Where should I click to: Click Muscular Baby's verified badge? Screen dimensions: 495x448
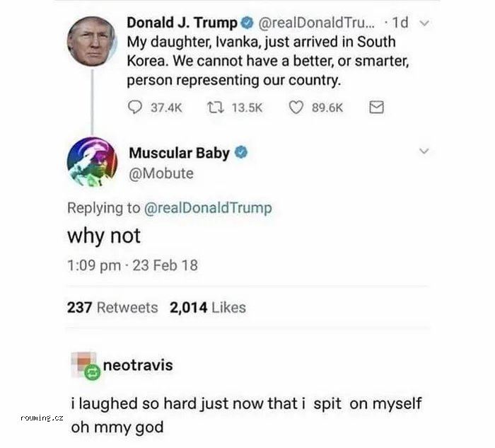coord(240,152)
